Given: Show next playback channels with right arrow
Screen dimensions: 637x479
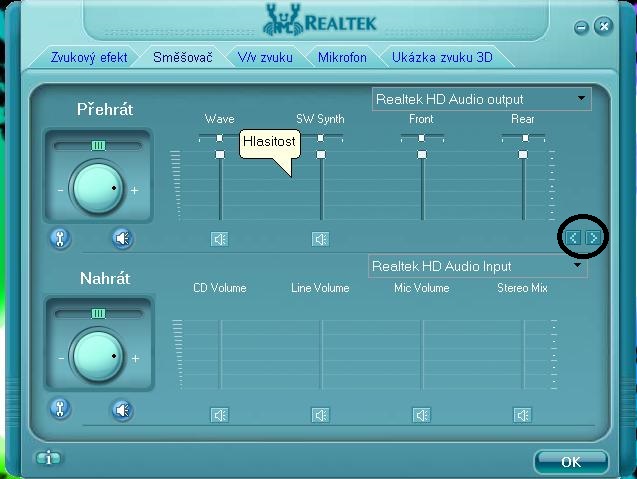Looking at the screenshot, I should pos(593,237).
